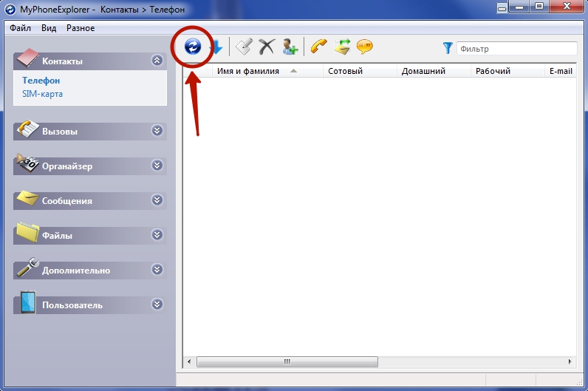This screenshot has height=391, width=588.
Task: Select SIM-карта under Контакты
Action: (x=42, y=94)
